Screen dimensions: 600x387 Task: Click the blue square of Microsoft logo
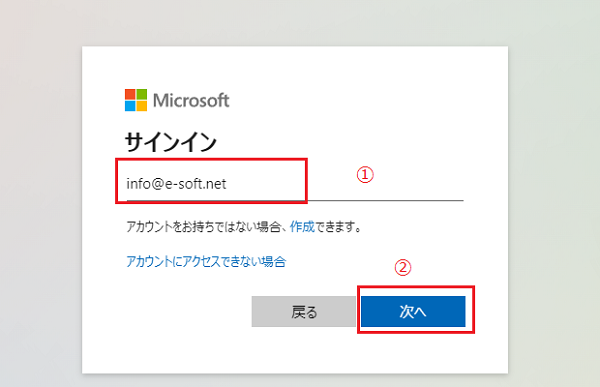pos(130,106)
